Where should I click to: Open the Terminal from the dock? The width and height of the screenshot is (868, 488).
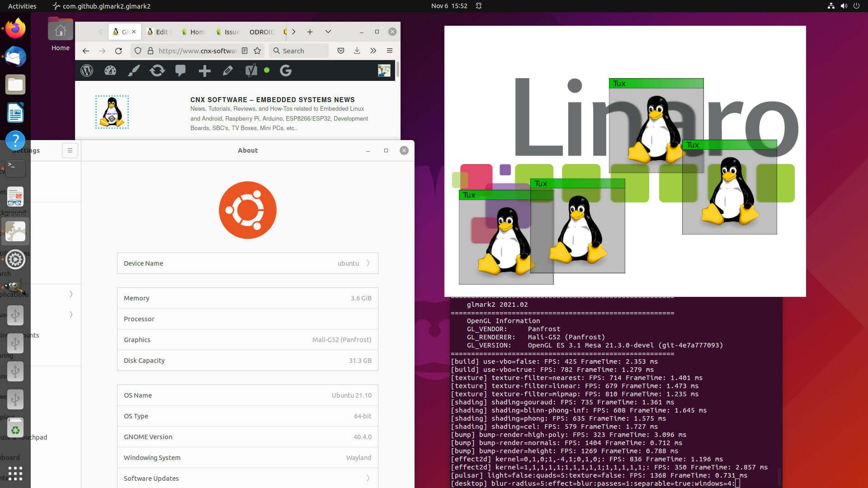[x=15, y=168]
